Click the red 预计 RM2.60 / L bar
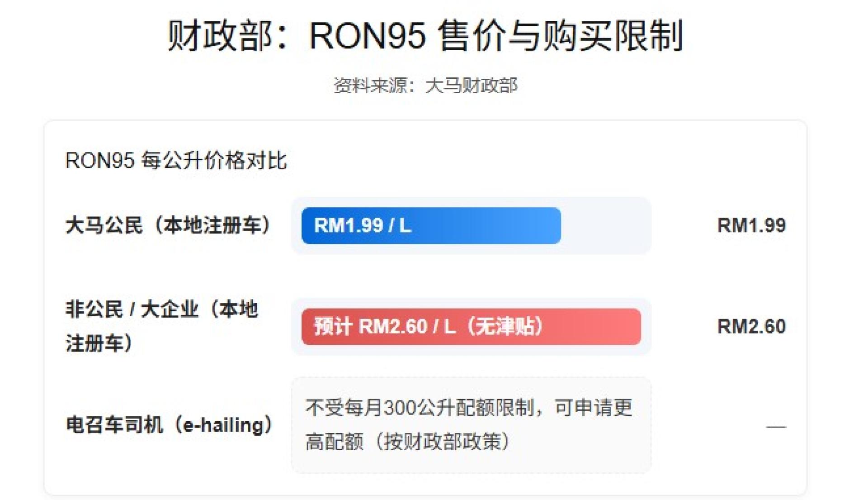868x500 pixels. (471, 326)
